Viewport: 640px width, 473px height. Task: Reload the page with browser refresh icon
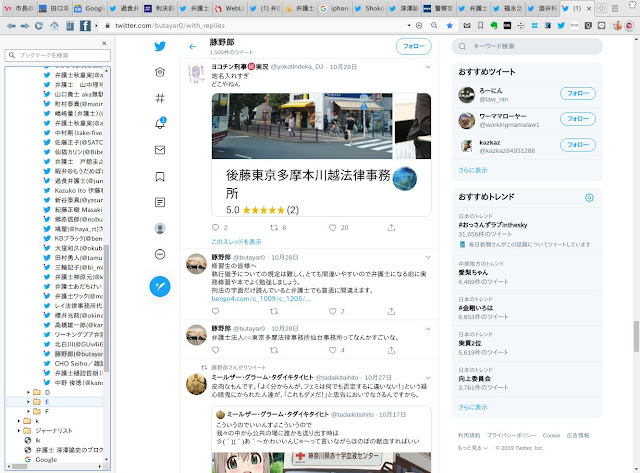[x=39, y=26]
